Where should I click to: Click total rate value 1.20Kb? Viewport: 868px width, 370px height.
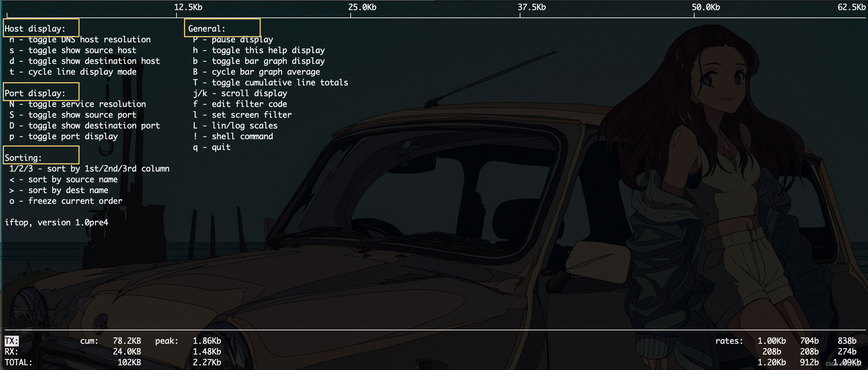coord(772,363)
